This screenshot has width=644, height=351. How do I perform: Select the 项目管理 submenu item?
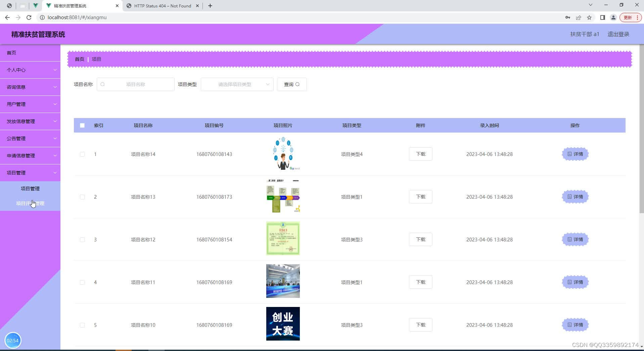(x=30, y=189)
